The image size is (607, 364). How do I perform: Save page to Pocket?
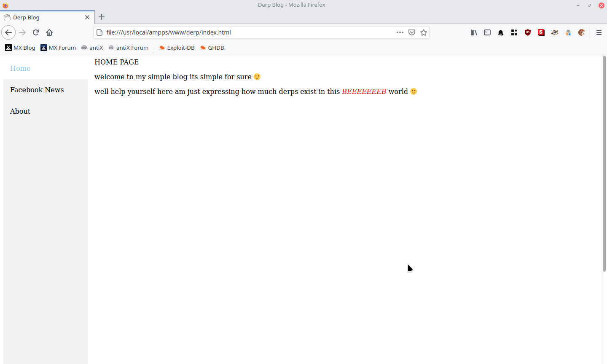tap(412, 32)
